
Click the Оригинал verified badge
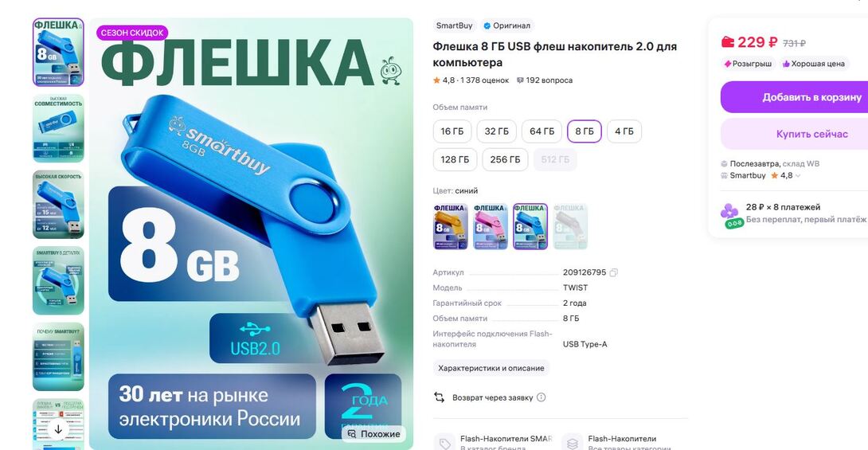(506, 25)
